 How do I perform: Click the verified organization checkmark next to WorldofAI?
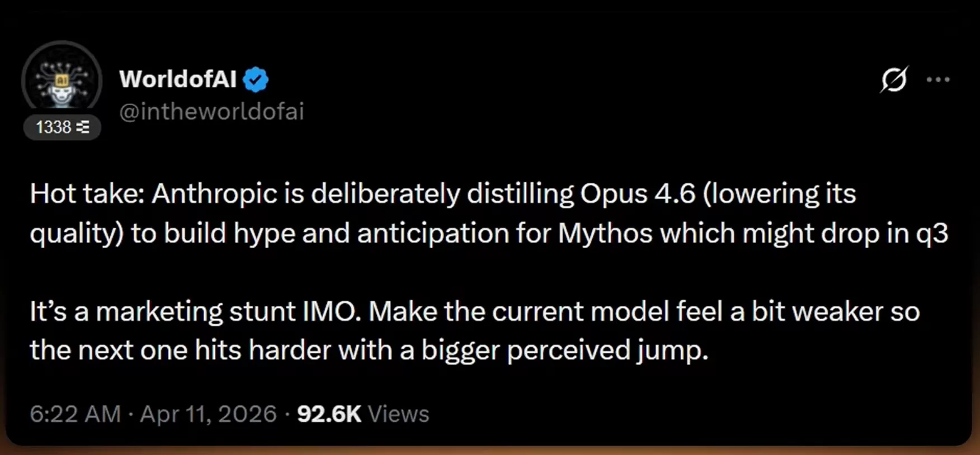tap(256, 78)
